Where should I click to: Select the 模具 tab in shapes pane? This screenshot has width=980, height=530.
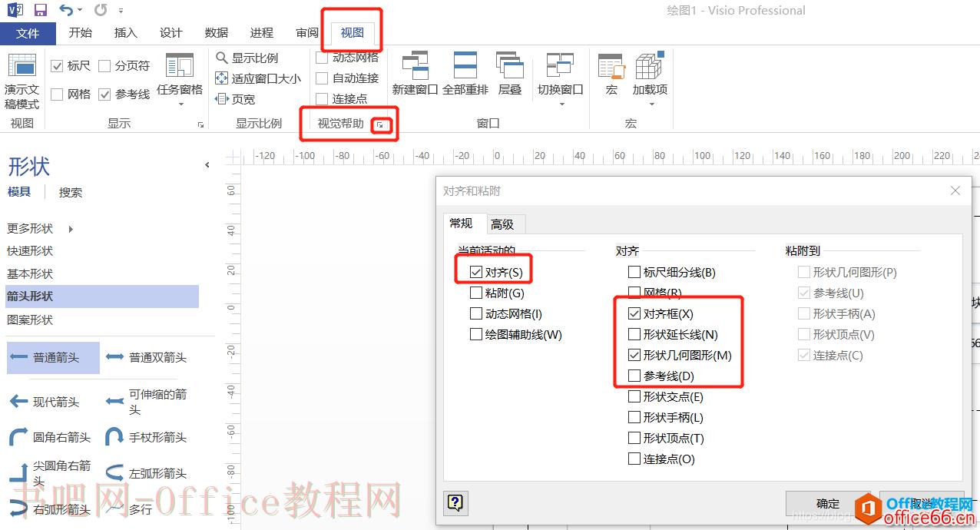pos(19,192)
